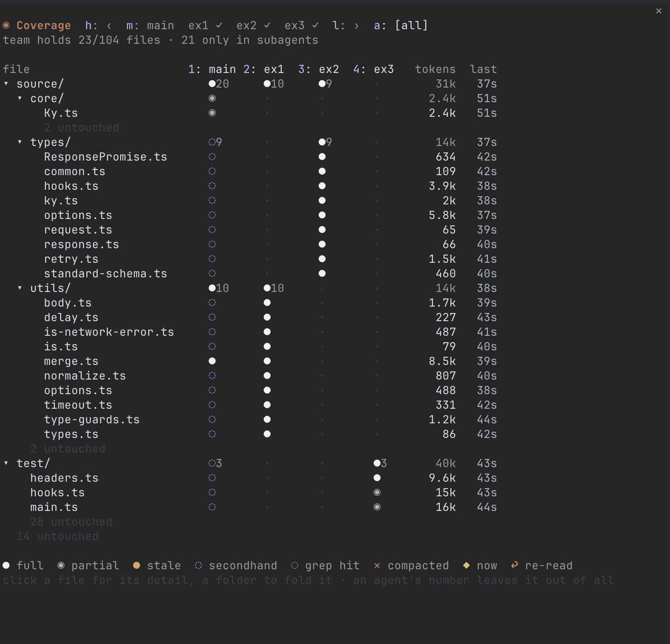The image size is (670, 644).
Task: Click full-read dot for merge.ts in main column
Action: pos(212,361)
